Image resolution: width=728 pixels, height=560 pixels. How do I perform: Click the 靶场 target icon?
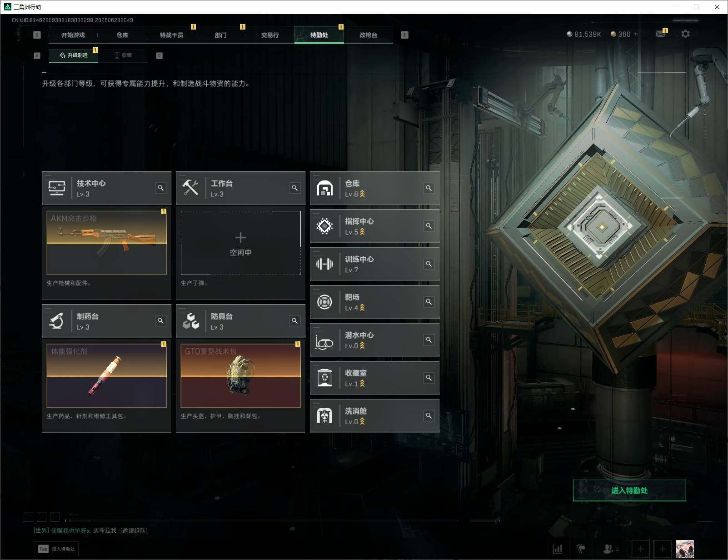tap(324, 302)
